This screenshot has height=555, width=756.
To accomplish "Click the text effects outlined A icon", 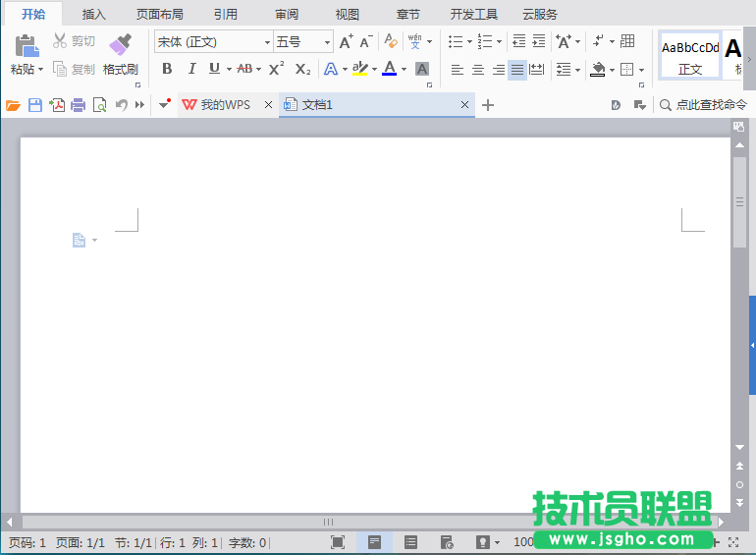I will (x=331, y=69).
